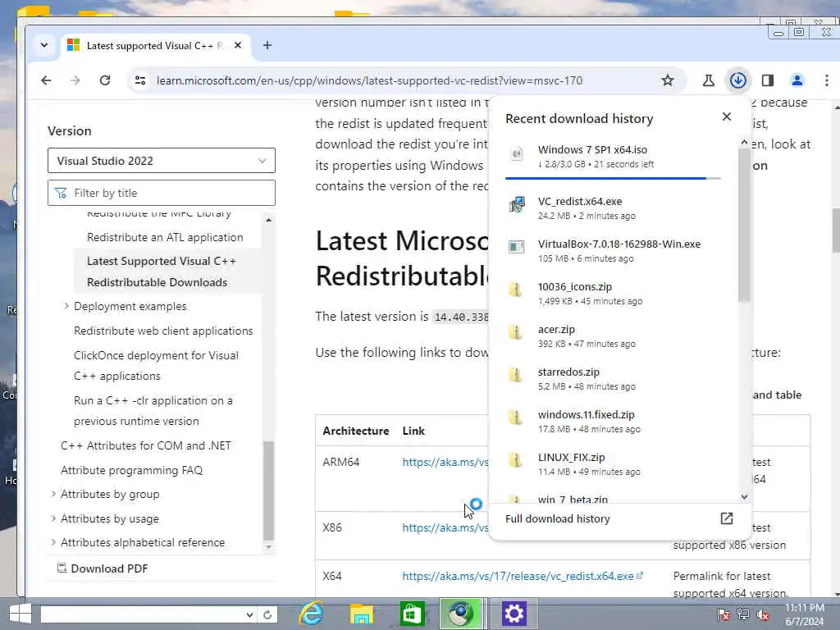
Task: Open Redistribute web client applications
Action: coord(163,331)
